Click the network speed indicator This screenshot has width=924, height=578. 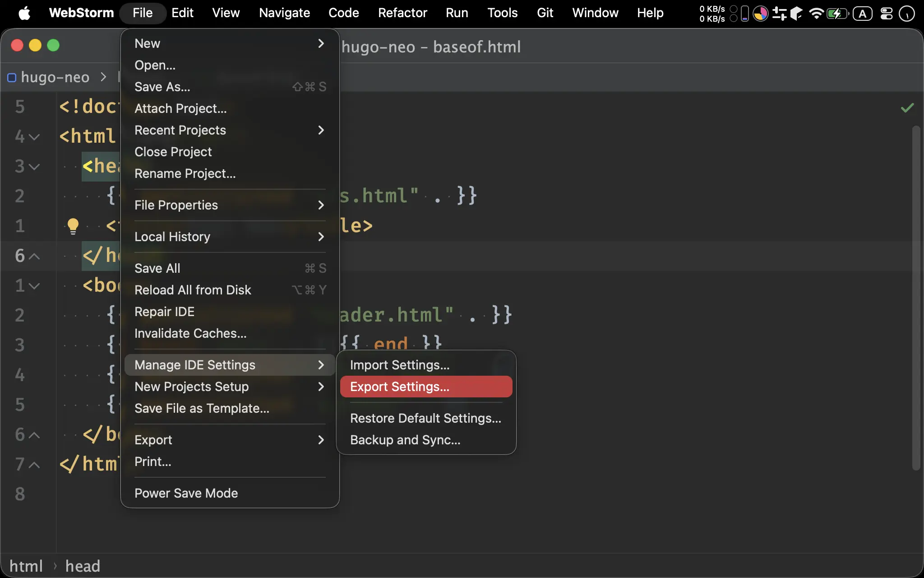[x=712, y=14]
